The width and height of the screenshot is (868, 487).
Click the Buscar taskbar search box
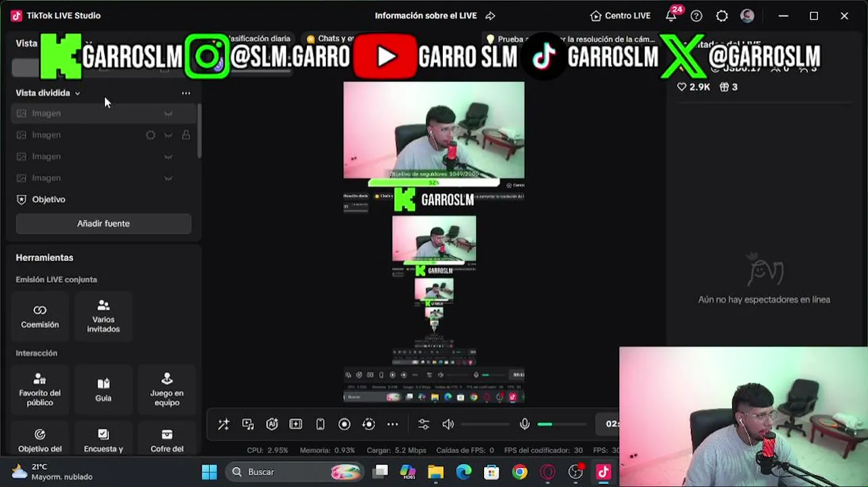tap(295, 472)
